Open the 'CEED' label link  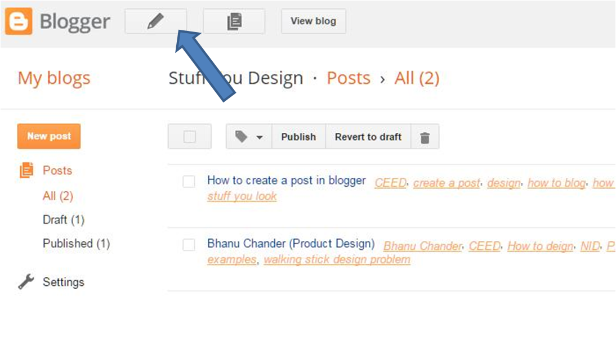390,182
